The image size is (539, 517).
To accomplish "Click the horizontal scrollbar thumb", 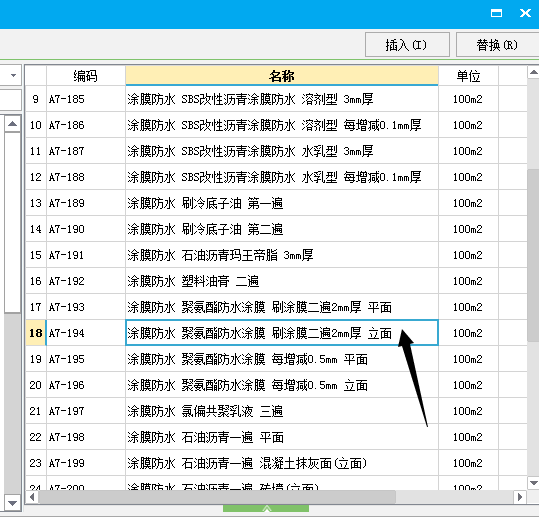I will (217, 497).
